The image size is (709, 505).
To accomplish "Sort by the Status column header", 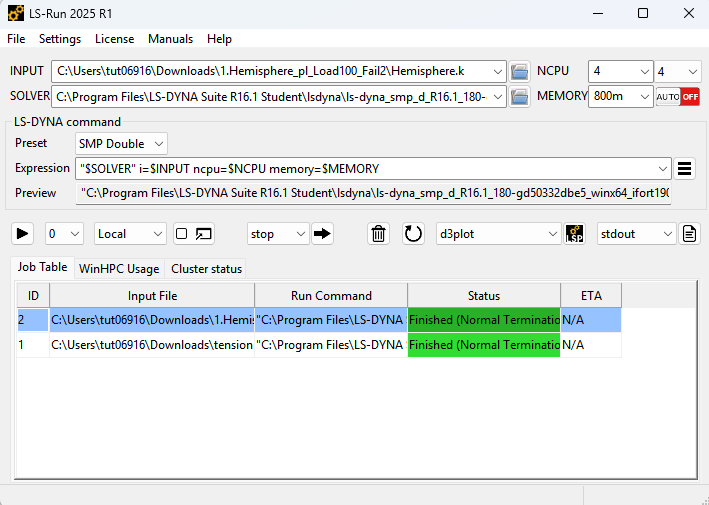I will tap(484, 296).
